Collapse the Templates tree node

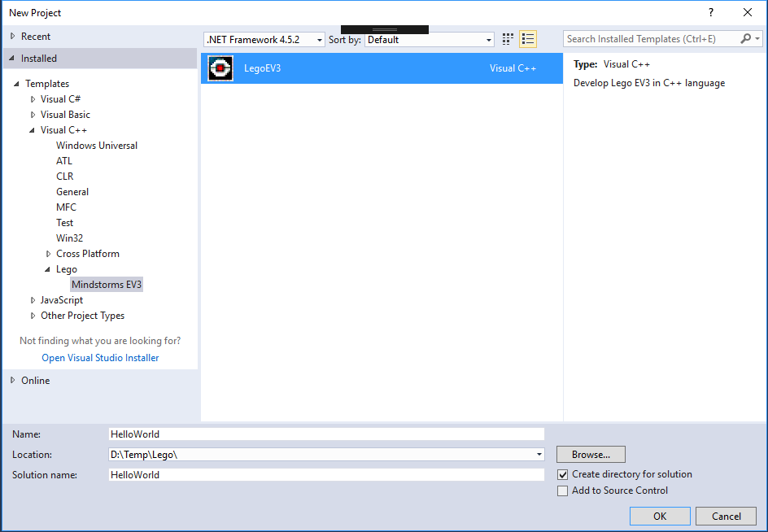16,84
